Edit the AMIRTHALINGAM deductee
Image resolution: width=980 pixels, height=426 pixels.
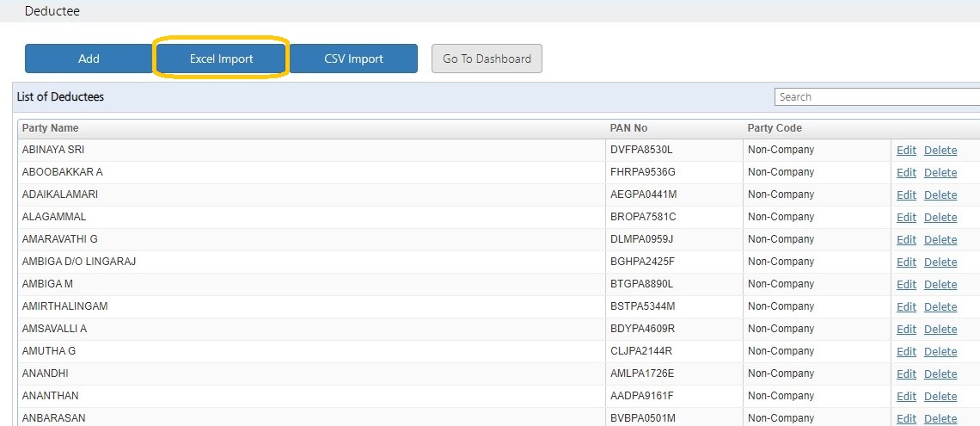906,307
